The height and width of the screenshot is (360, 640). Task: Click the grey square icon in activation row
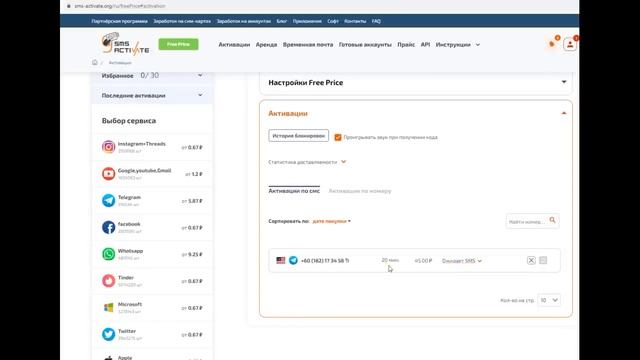tap(543, 260)
